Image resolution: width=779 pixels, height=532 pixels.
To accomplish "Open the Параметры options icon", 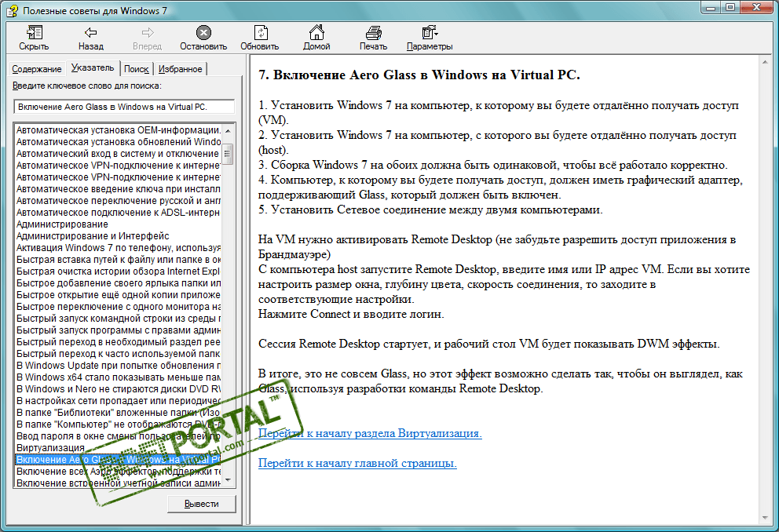I will pyautogui.click(x=430, y=33).
